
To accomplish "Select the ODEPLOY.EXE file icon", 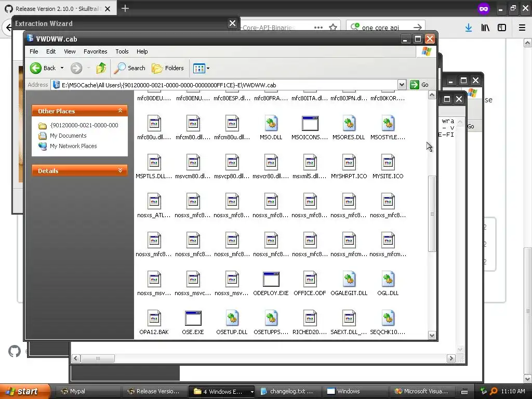I will coord(271,279).
